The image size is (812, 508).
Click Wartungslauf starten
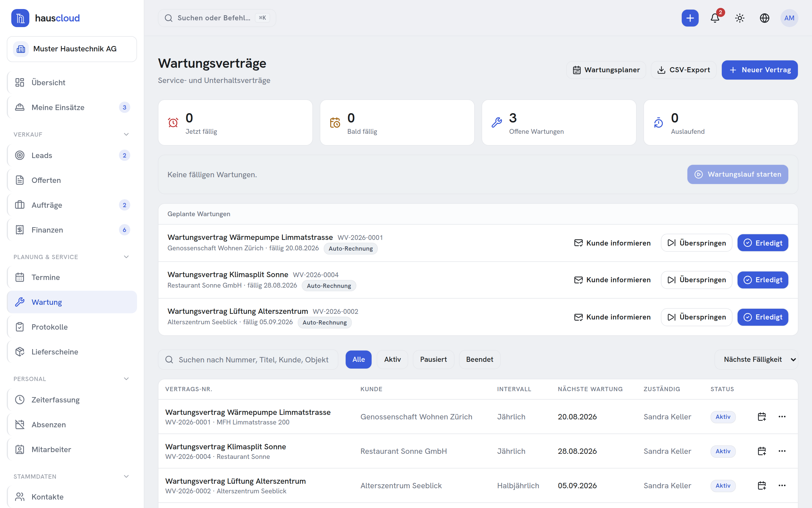[x=738, y=174]
